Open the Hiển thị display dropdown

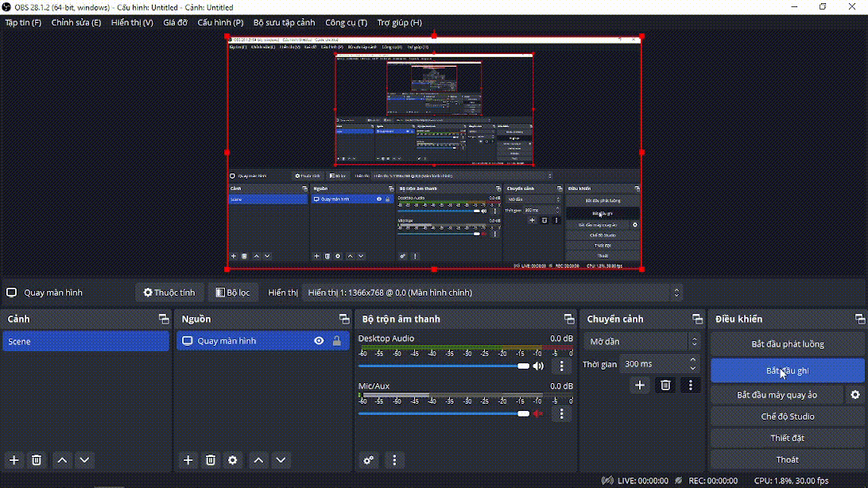493,292
